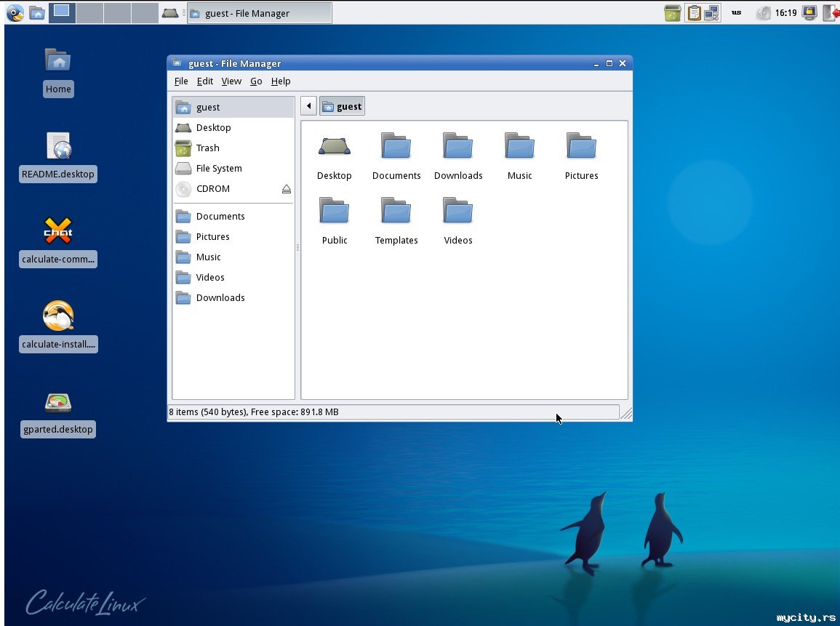
Task: Click the Desktop folder icon in main pane
Action: (335, 147)
